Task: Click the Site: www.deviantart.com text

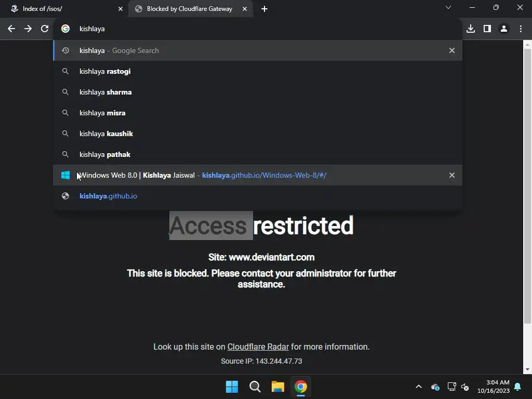Action: point(261,257)
